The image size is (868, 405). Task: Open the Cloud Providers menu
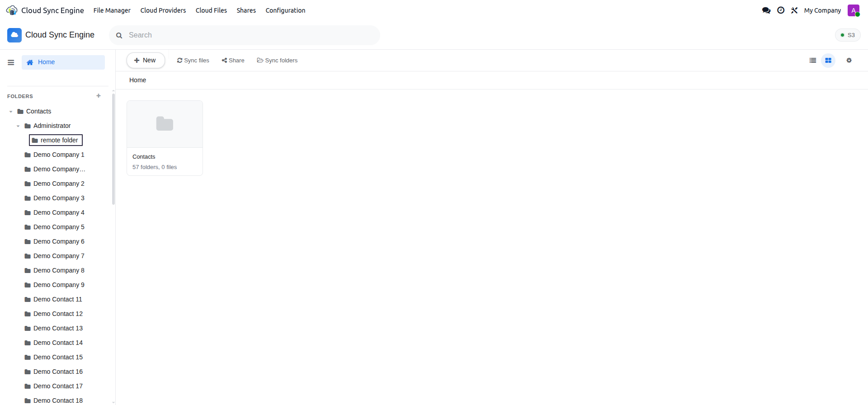(x=163, y=10)
